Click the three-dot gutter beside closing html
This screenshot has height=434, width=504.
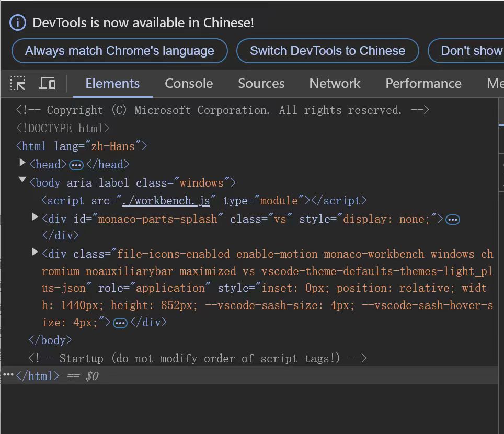[8, 375]
